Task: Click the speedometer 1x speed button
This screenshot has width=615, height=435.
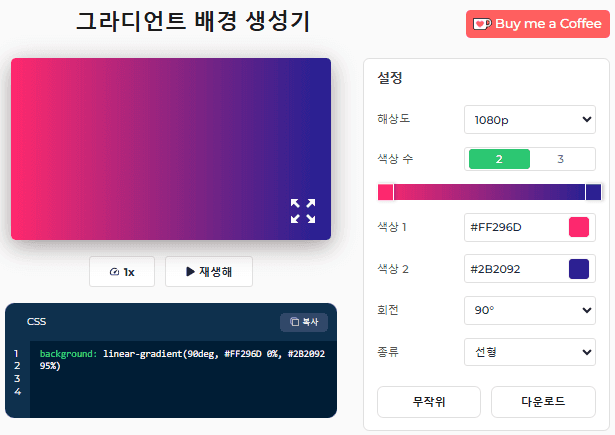Action: point(124,272)
